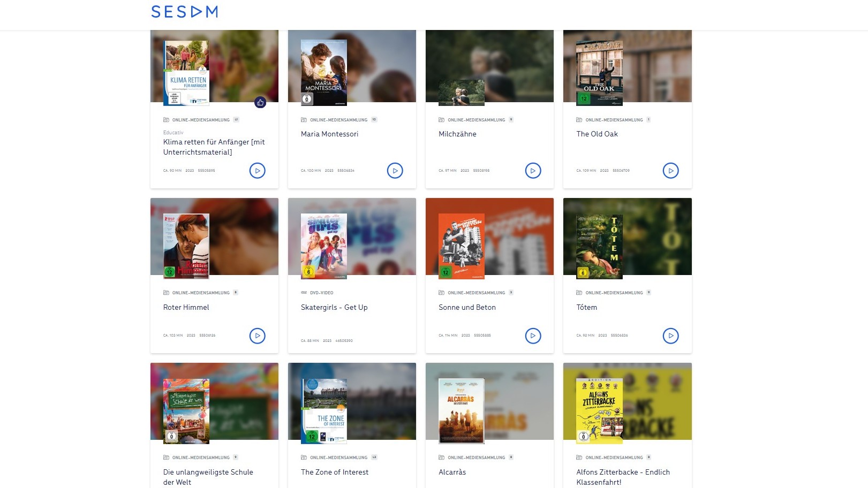The width and height of the screenshot is (868, 488).
Task: Click the Skater Girls DVD cover
Action: 324,246
